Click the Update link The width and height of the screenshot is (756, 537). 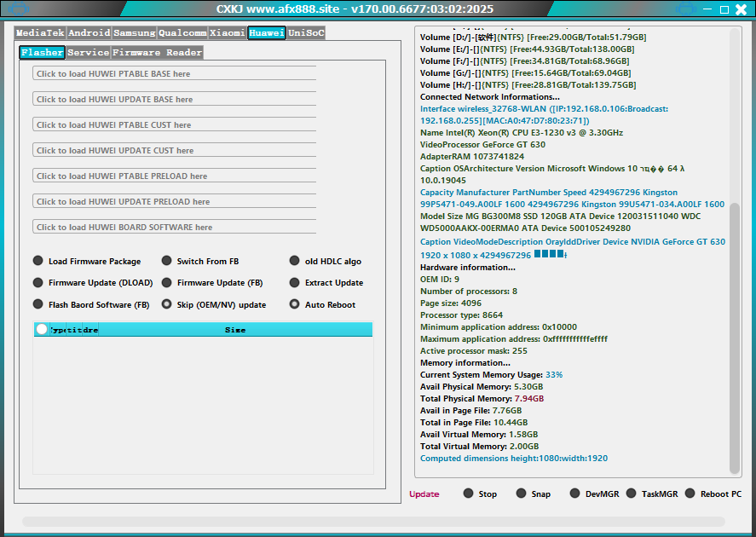pos(424,494)
